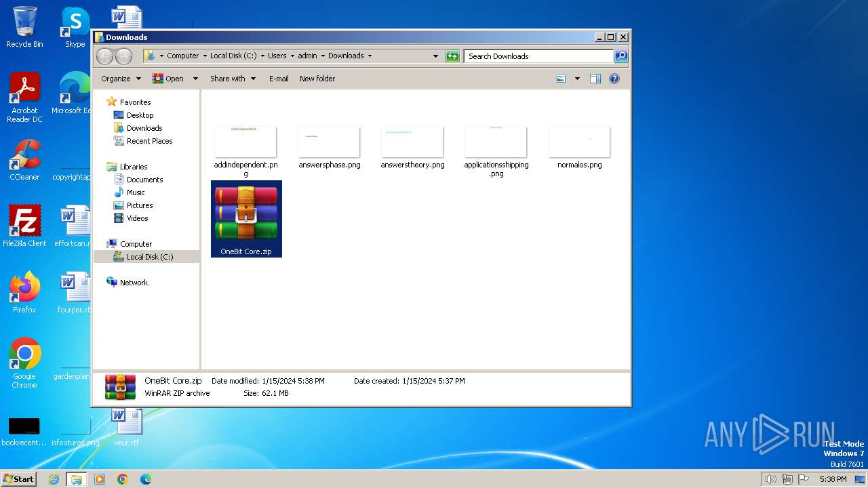Focus the Search Downloads field

(x=539, y=56)
